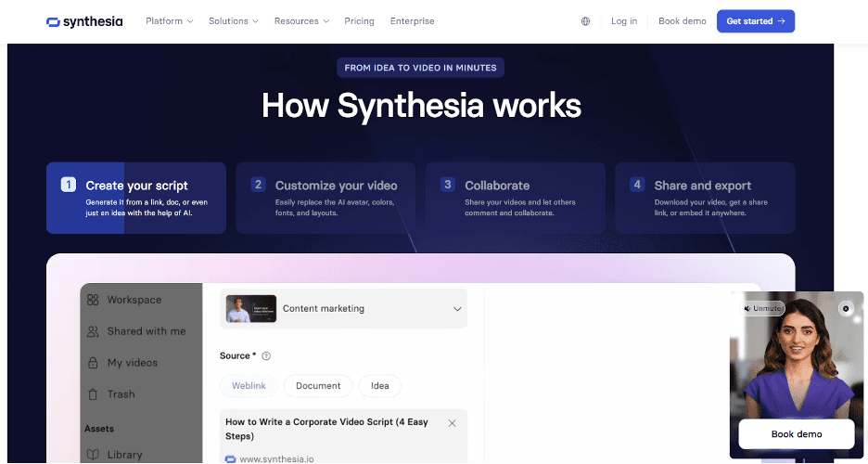
Task: Select the Share and export step
Action: 705,198
